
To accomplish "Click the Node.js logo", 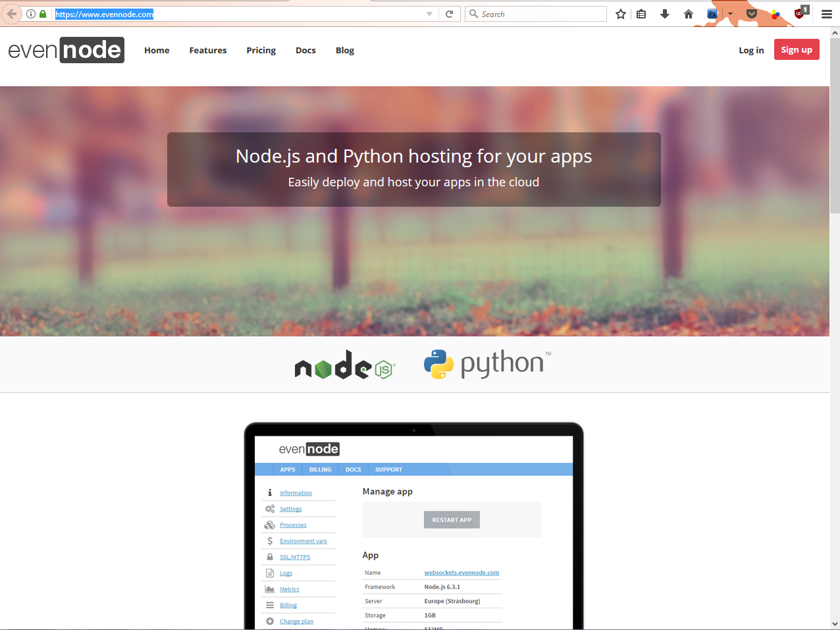I will tap(344, 365).
